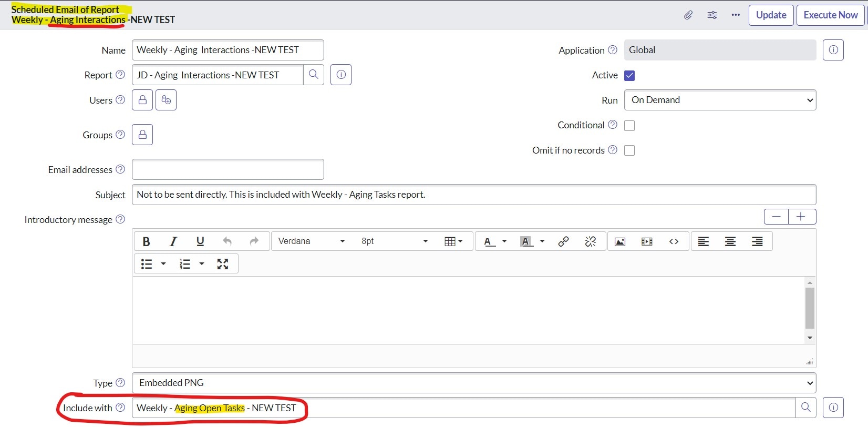Uncheck the Active checkbox

(629, 76)
